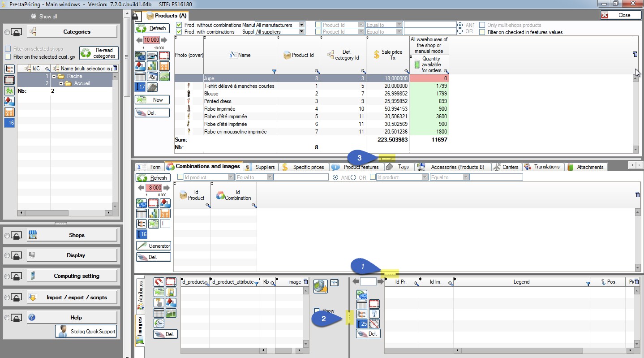The height and width of the screenshot is (358, 644).
Task: Click the clock icon in Images panel
Action: tap(159, 323)
